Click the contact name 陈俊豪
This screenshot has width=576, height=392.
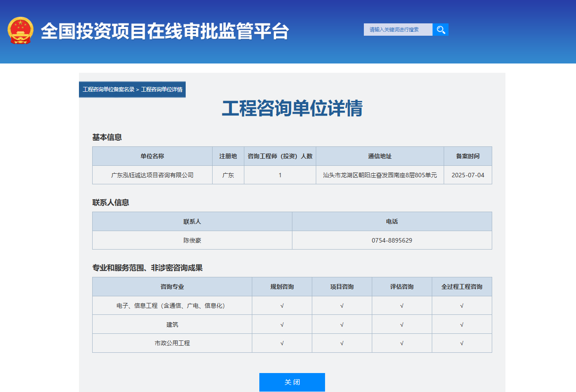(192, 240)
